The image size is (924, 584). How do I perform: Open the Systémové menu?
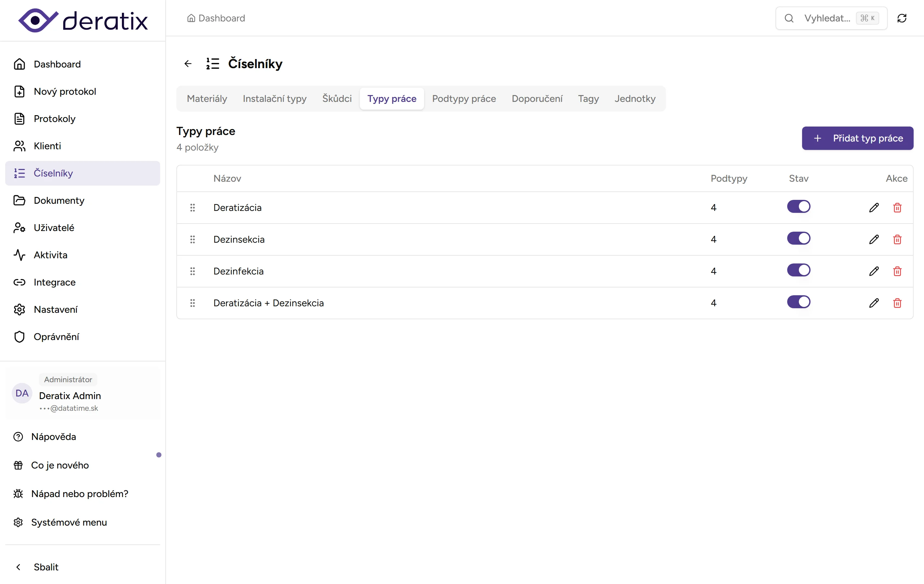pos(69,522)
